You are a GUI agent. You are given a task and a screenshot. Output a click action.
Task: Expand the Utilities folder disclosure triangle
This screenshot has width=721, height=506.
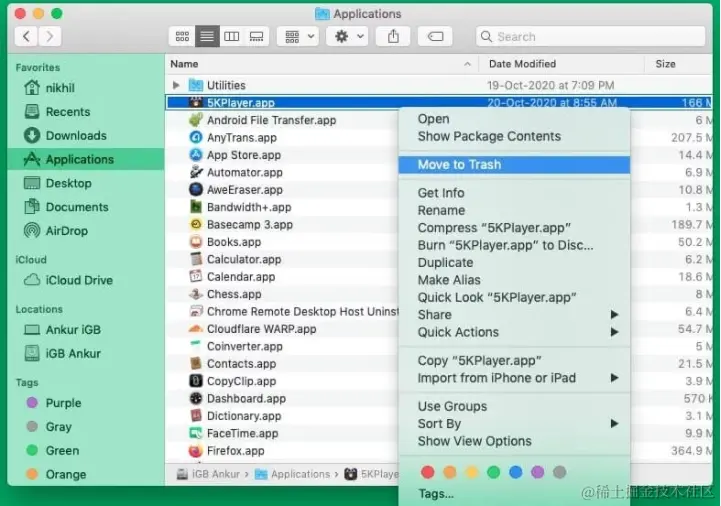tap(176, 85)
